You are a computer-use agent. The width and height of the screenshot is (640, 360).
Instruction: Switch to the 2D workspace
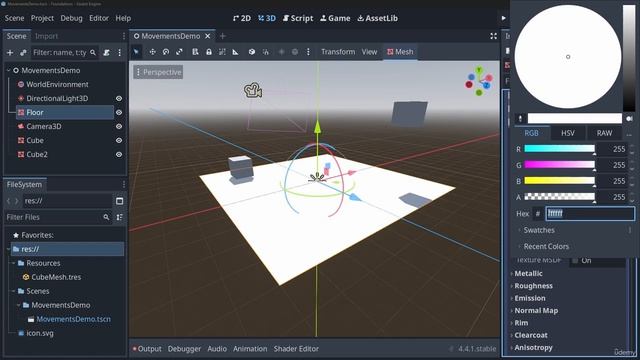click(242, 18)
